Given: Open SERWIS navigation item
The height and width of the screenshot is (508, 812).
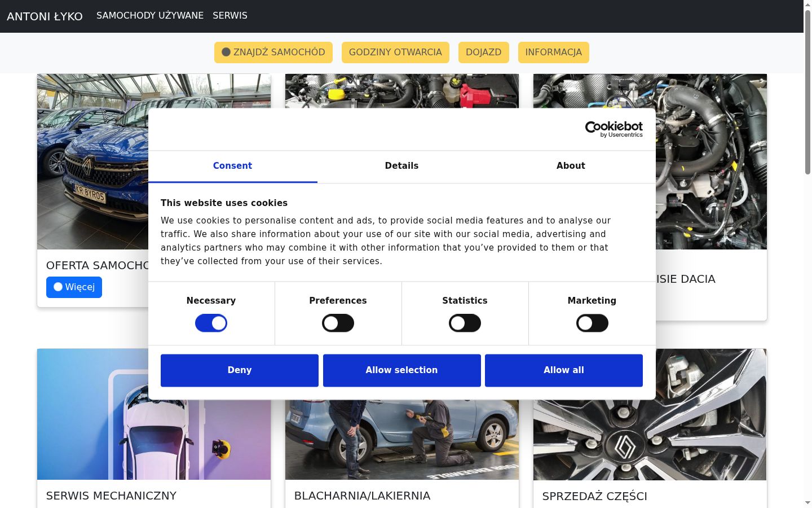Looking at the screenshot, I should 230,16.
